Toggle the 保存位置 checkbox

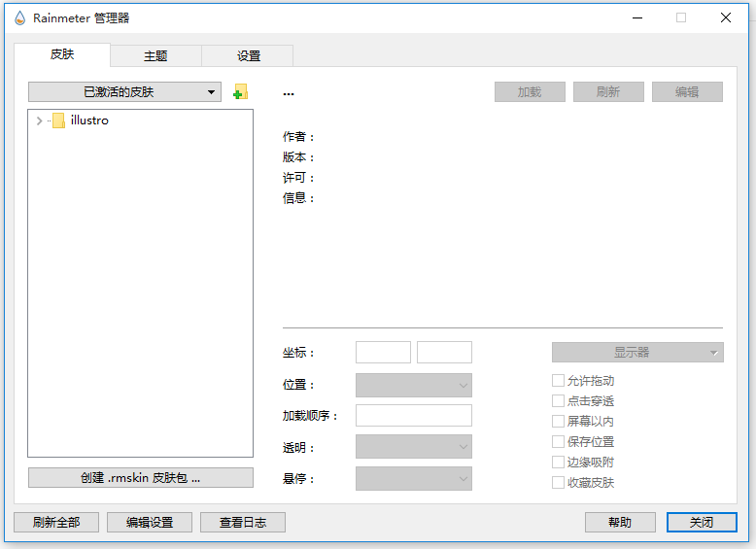[559, 442]
